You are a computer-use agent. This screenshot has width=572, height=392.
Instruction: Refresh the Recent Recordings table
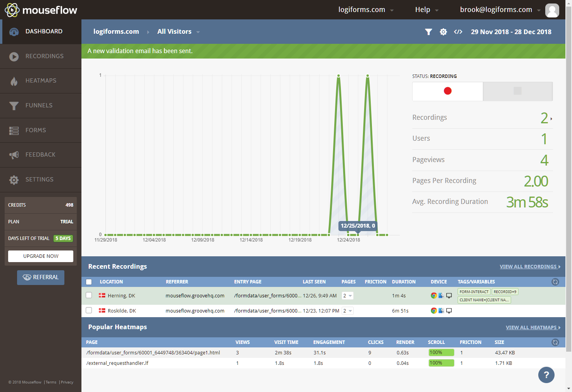(555, 282)
